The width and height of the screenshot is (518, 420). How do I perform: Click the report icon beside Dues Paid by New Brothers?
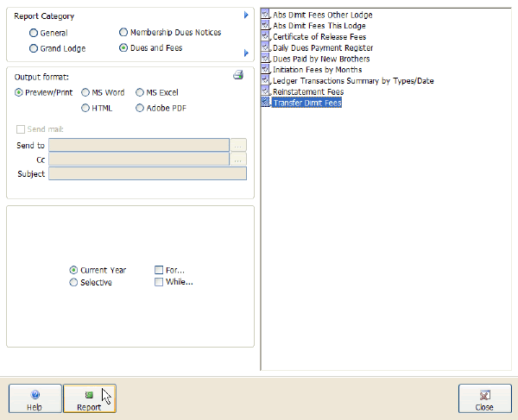coord(266,59)
